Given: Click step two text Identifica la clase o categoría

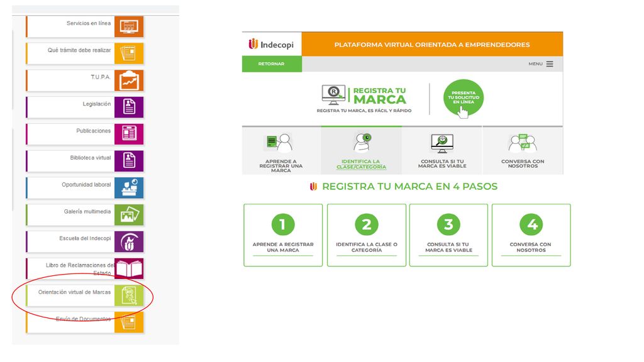Looking at the screenshot, I should (367, 247).
